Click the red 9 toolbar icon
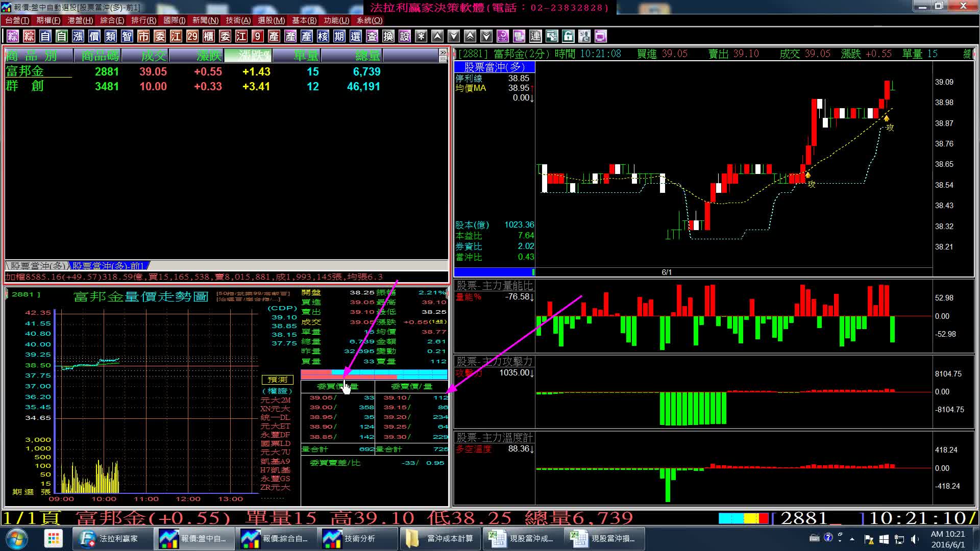This screenshot has width=980, height=551. pos(258,36)
